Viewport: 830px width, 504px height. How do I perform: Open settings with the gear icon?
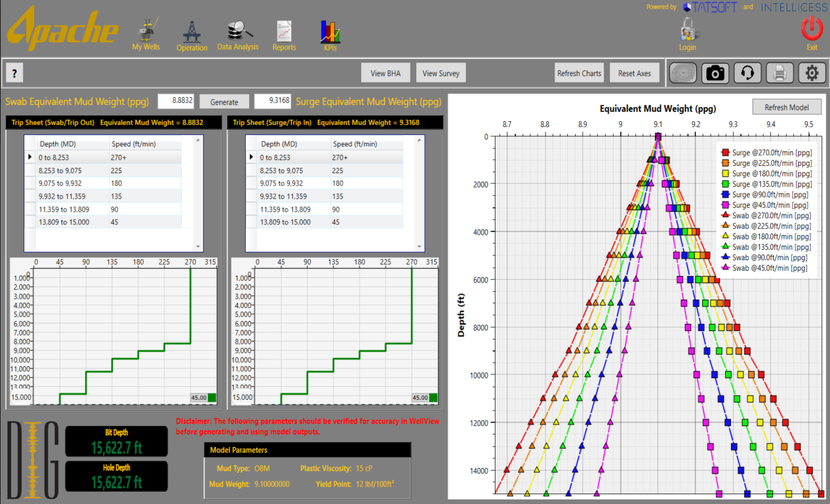812,73
